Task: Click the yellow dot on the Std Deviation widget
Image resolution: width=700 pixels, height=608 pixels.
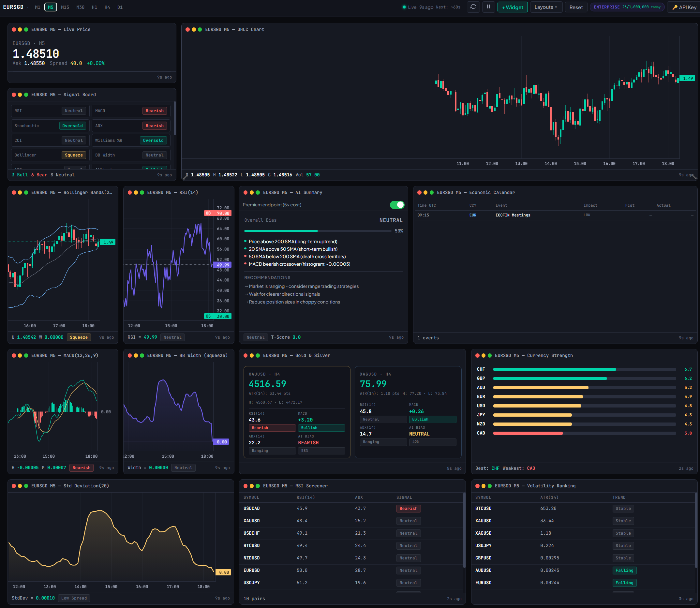Action: 20,486
